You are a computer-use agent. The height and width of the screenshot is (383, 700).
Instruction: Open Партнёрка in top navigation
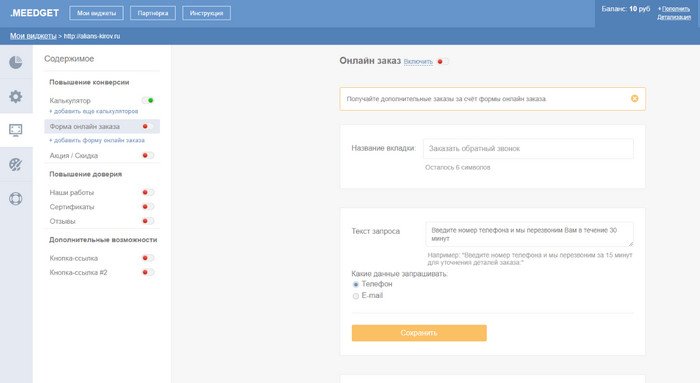(x=153, y=13)
